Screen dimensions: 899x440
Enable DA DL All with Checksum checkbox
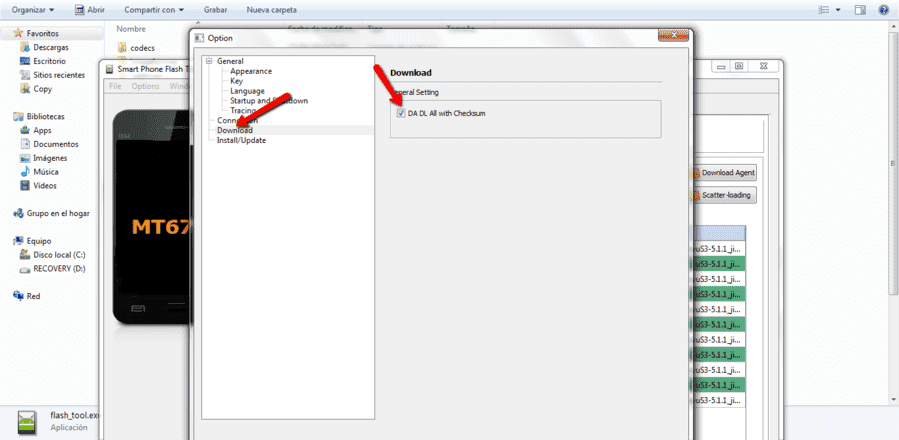(x=401, y=114)
